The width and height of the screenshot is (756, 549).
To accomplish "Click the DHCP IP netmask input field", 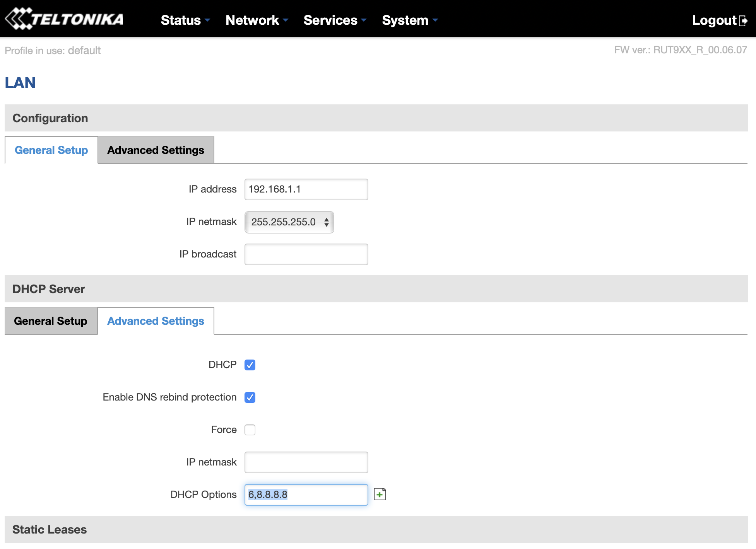I will click(x=306, y=462).
